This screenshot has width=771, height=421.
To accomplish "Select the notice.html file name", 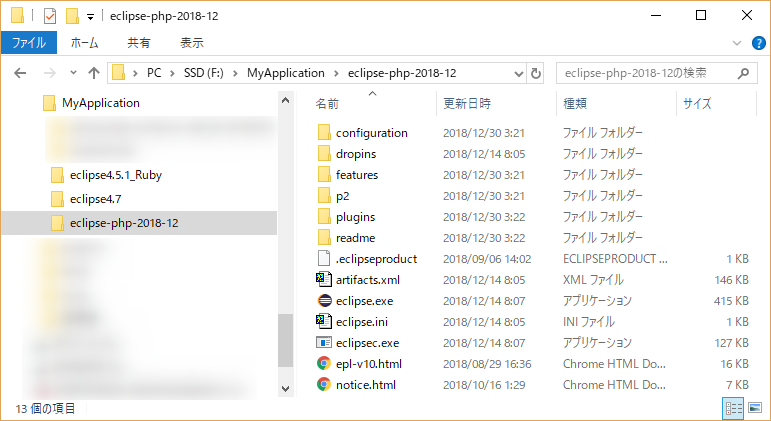I will (366, 385).
